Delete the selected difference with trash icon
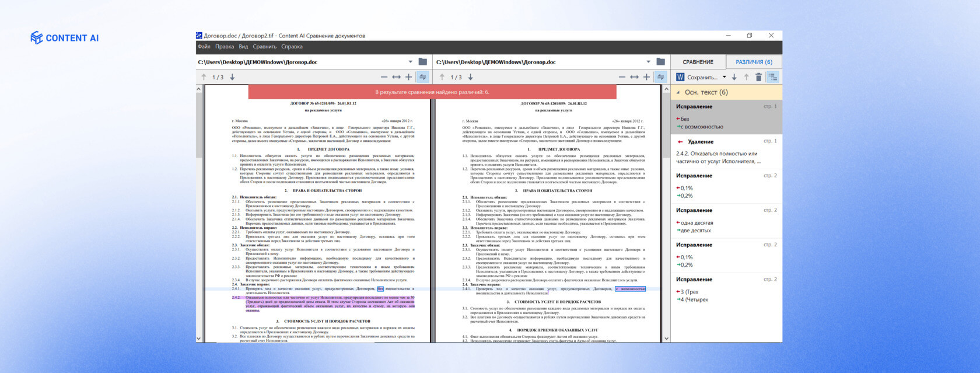 pos(758,77)
